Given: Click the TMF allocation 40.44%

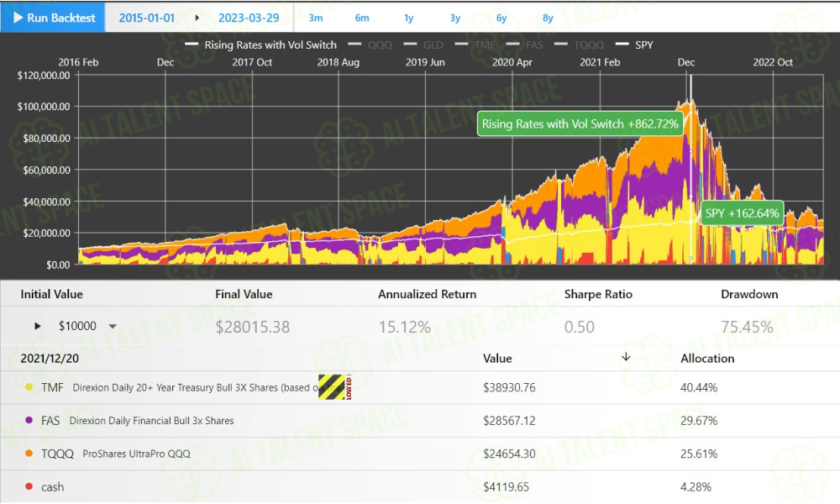Looking at the screenshot, I should click(x=699, y=387).
